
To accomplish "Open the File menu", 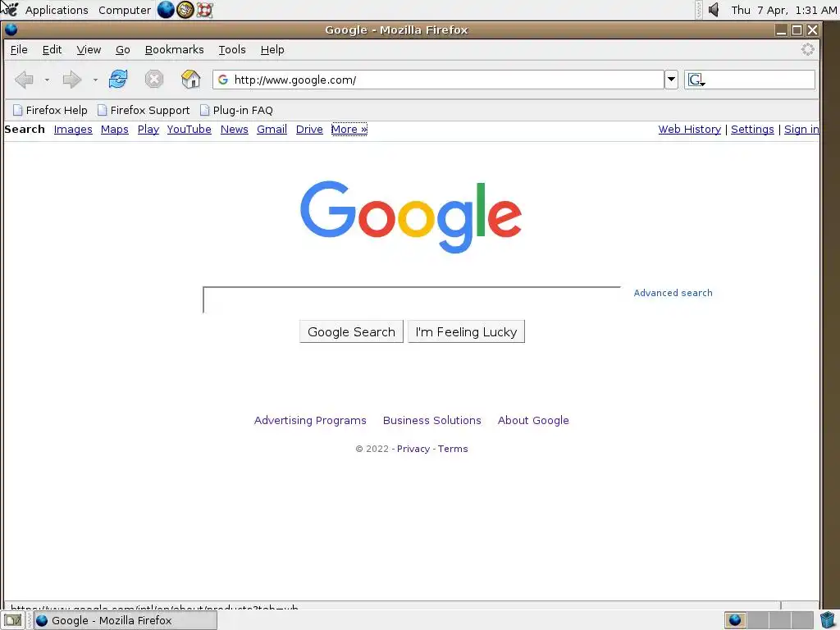I will tap(19, 50).
